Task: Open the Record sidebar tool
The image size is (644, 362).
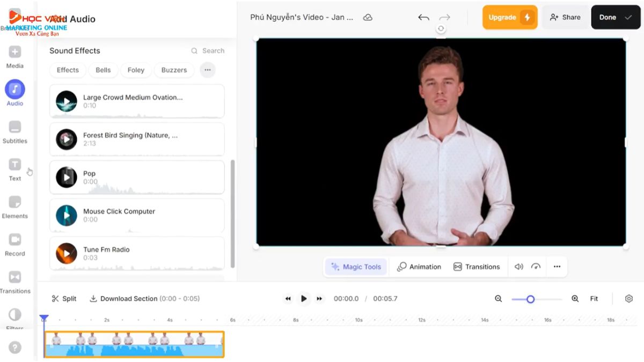Action: tap(15, 245)
